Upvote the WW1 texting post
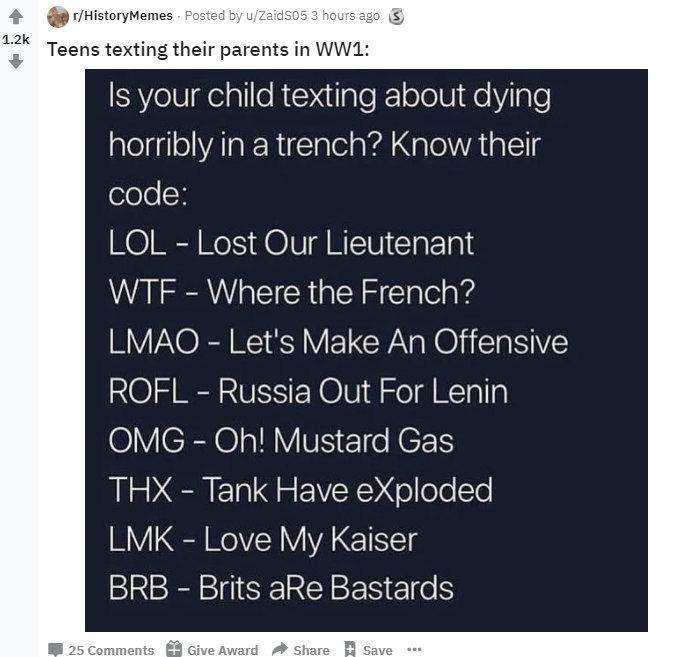678x657 pixels. (x=16, y=17)
